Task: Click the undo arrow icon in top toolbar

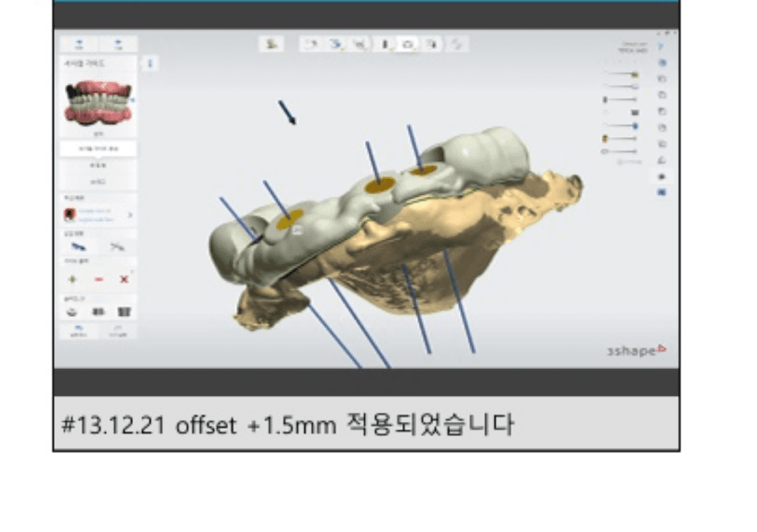Action: click(x=310, y=45)
